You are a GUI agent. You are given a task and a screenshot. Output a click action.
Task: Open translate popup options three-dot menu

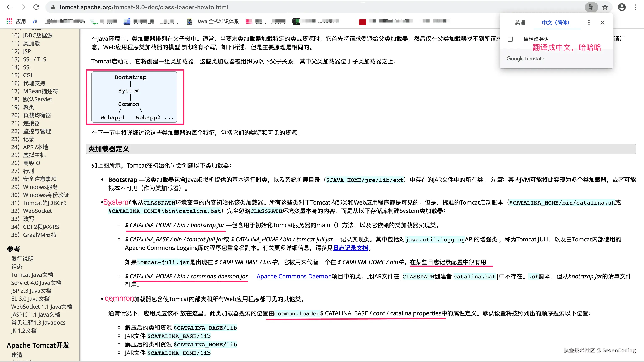[589, 23]
